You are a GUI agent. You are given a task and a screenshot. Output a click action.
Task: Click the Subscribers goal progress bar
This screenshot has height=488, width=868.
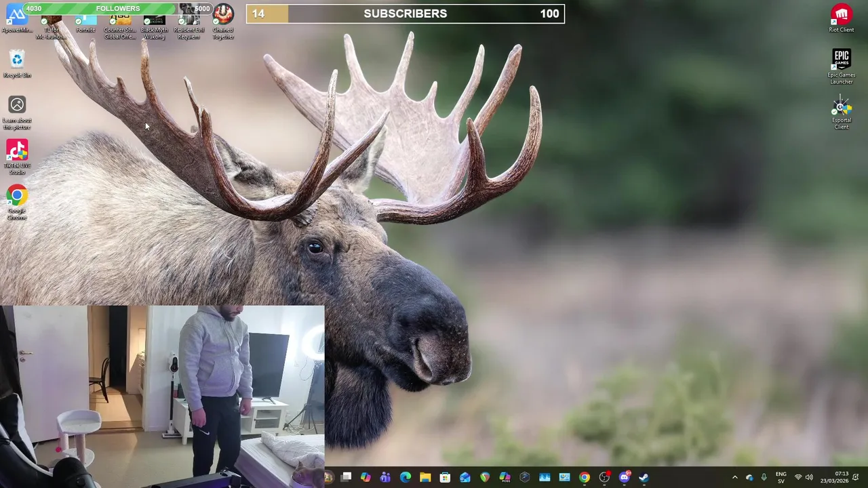(405, 14)
